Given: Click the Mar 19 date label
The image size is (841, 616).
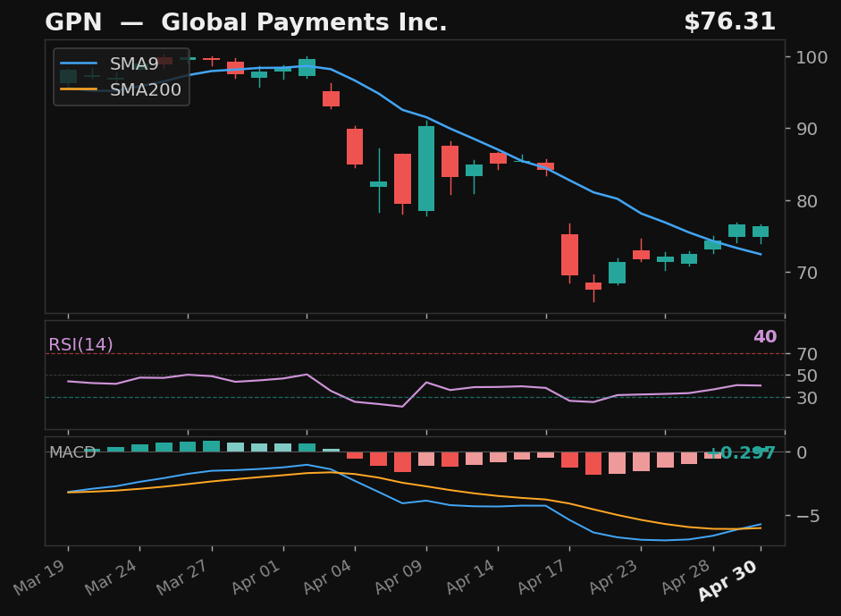Looking at the screenshot, I should coord(40,578).
